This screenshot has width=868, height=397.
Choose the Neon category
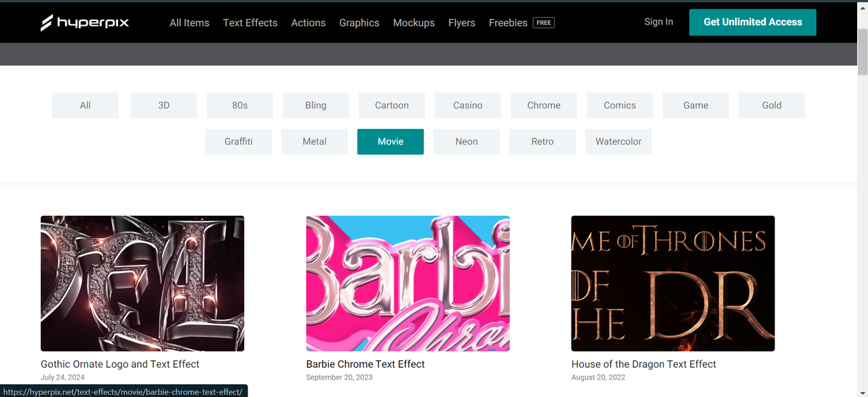pos(467,142)
